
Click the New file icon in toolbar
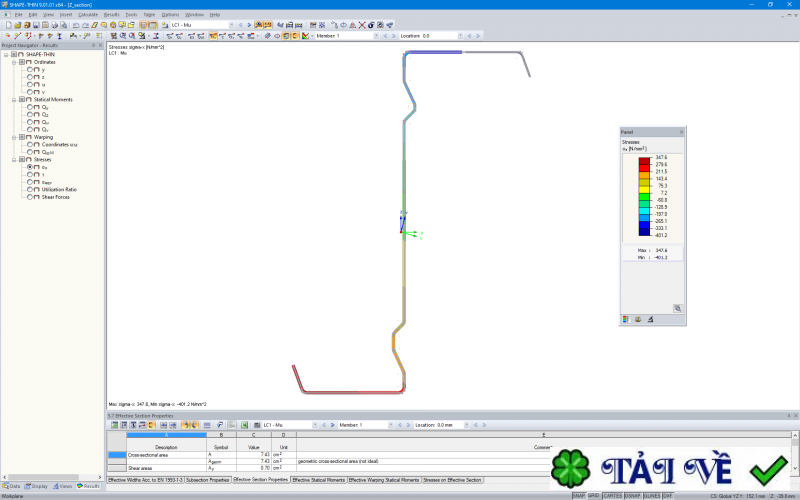pyautogui.click(x=9, y=25)
